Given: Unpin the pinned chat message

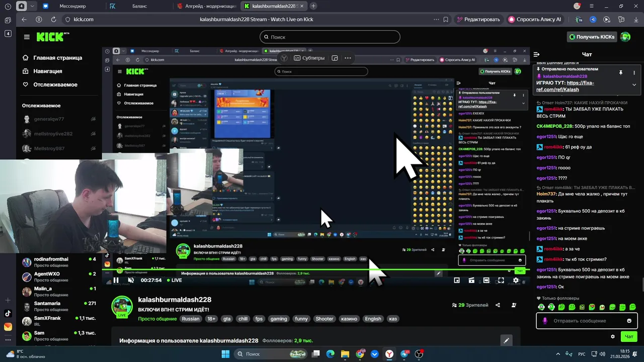Looking at the screenshot, I should pyautogui.click(x=621, y=72).
